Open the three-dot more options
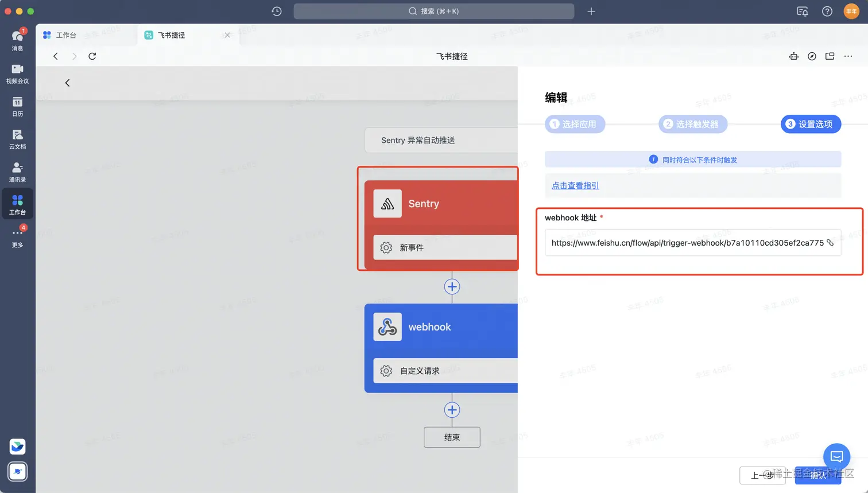868x493 pixels. pos(848,56)
